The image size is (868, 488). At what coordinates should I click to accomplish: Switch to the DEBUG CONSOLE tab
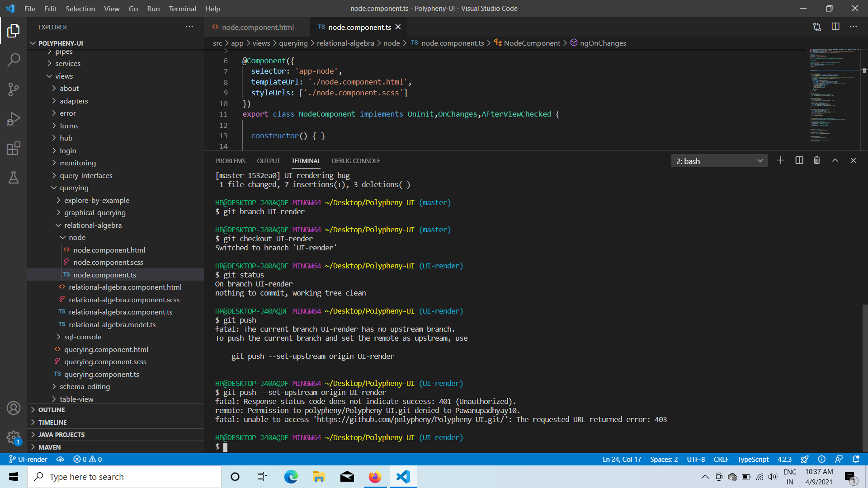[356, 160]
